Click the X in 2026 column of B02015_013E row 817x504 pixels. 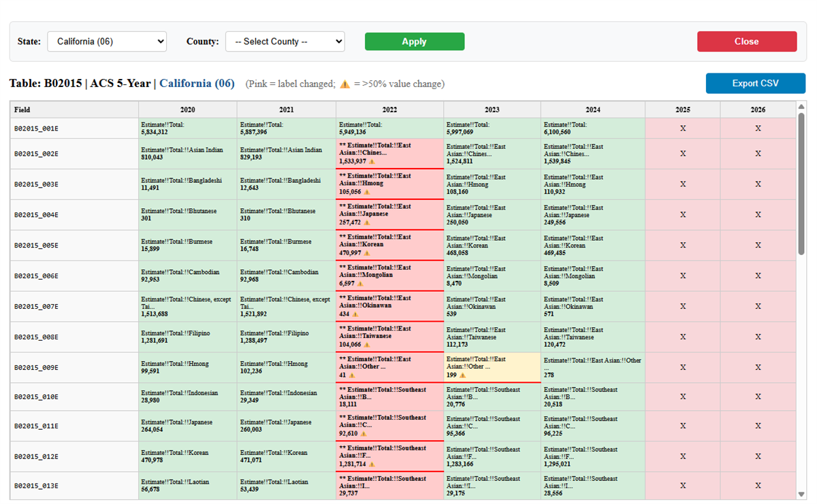coord(758,486)
